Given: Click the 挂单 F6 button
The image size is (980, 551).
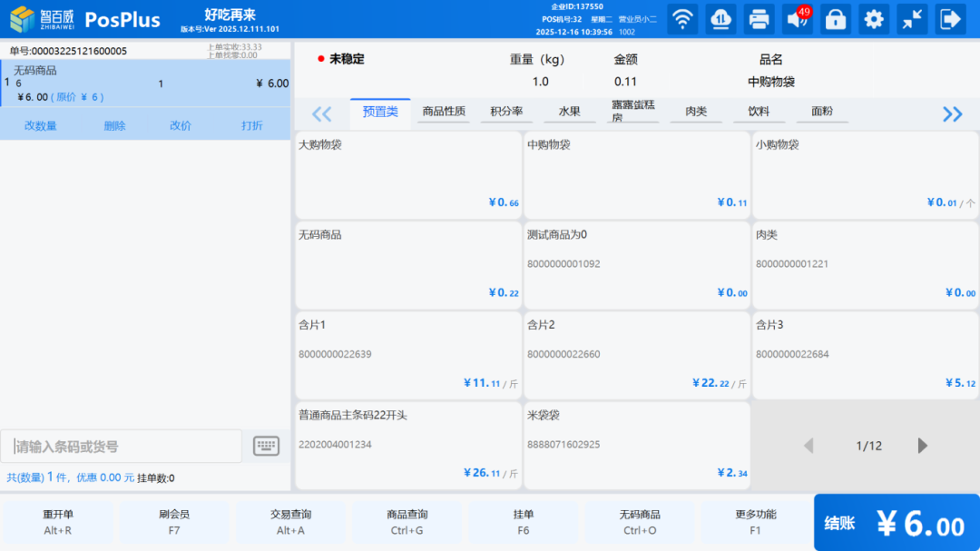Looking at the screenshot, I should pyautogui.click(x=523, y=522).
